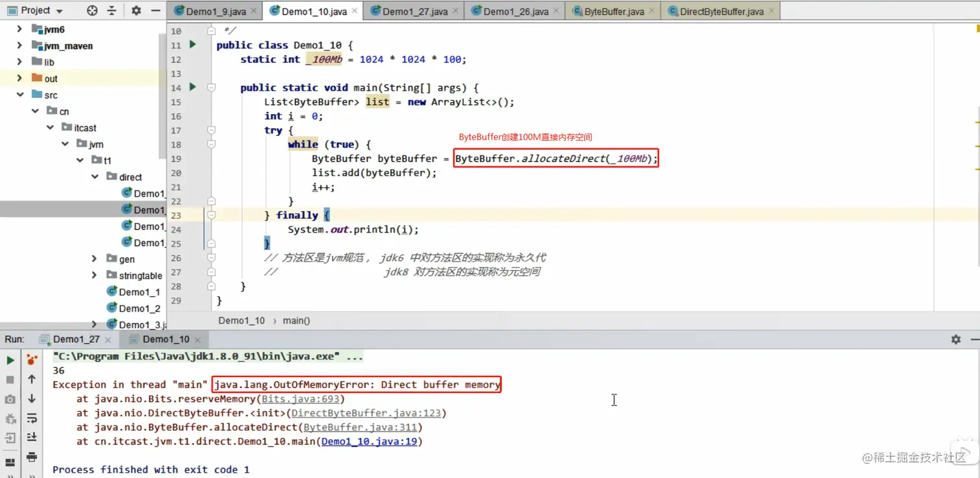Switch to Demo1_9.java editor tab
980x478 pixels.
pos(215,11)
